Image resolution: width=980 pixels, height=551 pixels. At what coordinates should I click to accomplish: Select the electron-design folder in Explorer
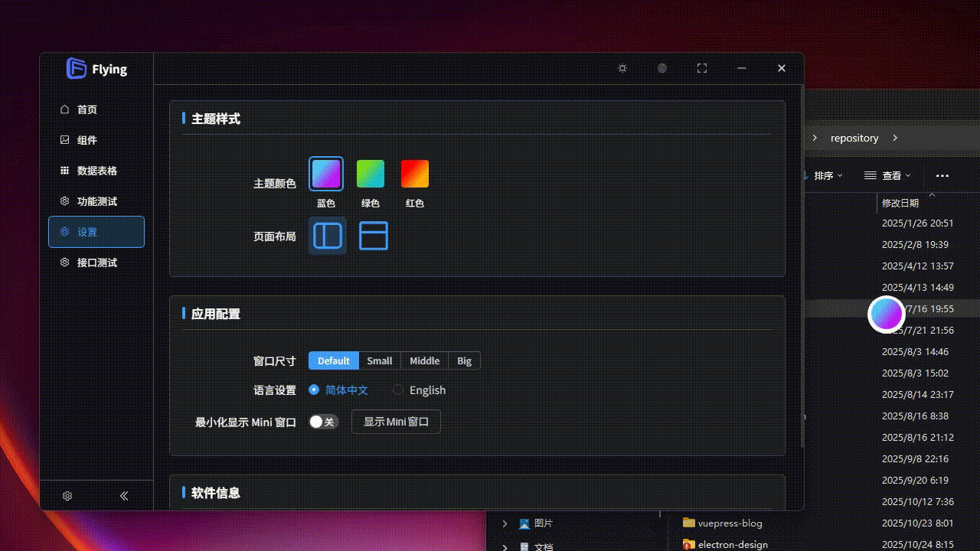(733, 545)
